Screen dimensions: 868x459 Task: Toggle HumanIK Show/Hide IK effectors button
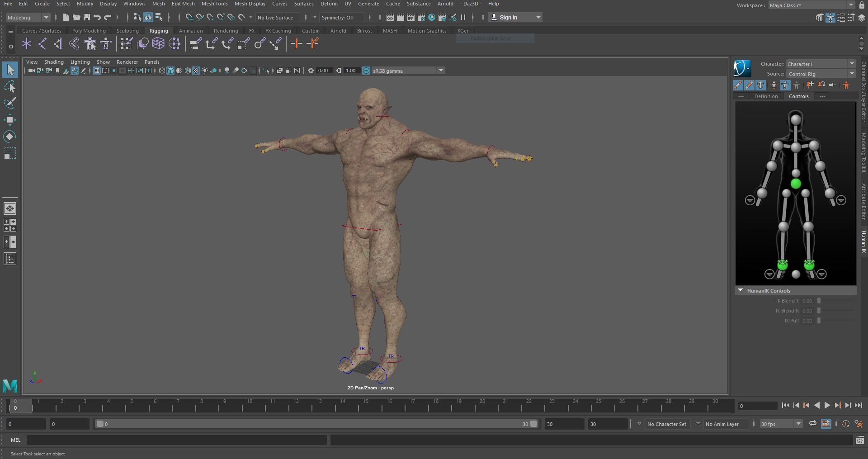tap(738, 85)
